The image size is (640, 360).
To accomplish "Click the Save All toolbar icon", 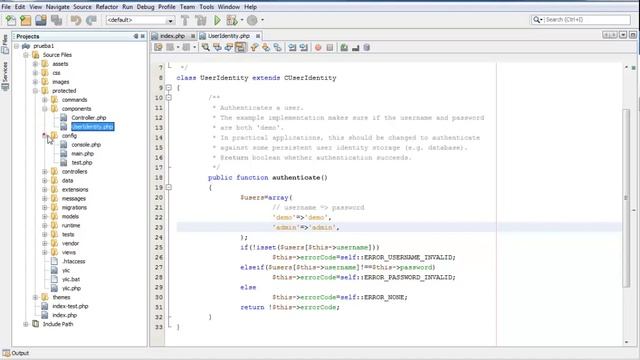I will coord(56,20).
